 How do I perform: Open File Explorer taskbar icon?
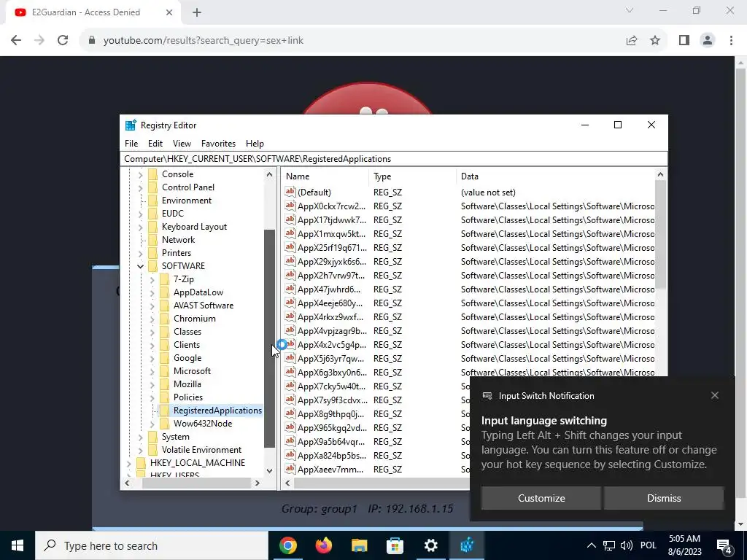(x=359, y=545)
